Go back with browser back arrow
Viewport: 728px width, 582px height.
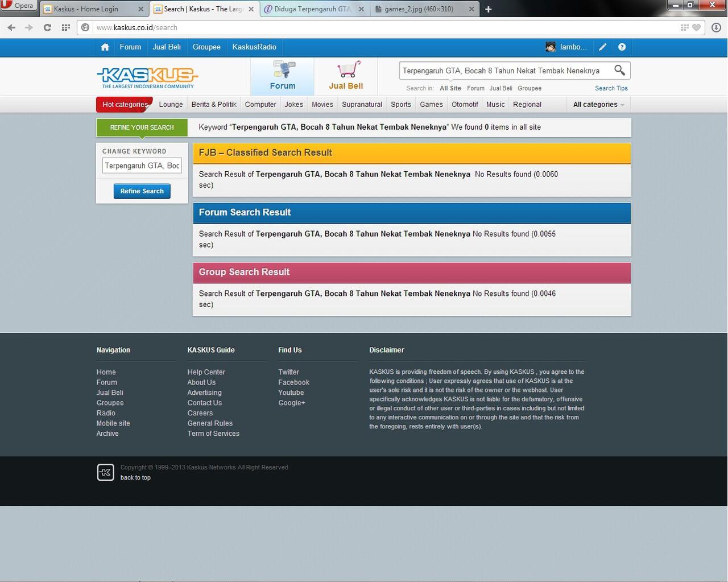(11, 27)
